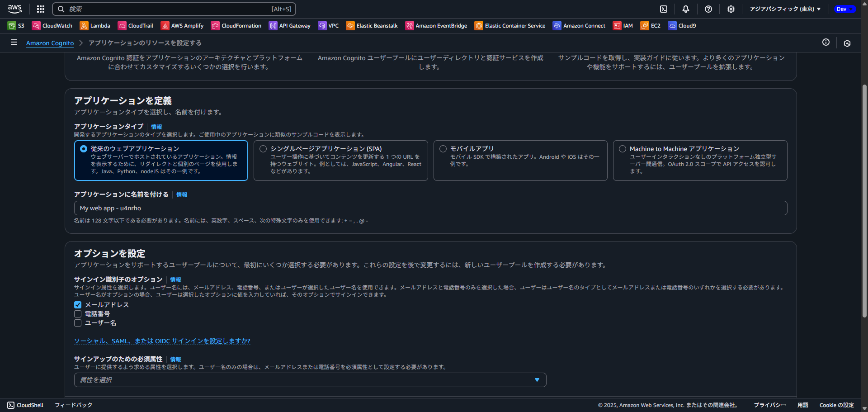
Task: Open 情報 link next to サインアップのための必須属性
Action: 175,360
